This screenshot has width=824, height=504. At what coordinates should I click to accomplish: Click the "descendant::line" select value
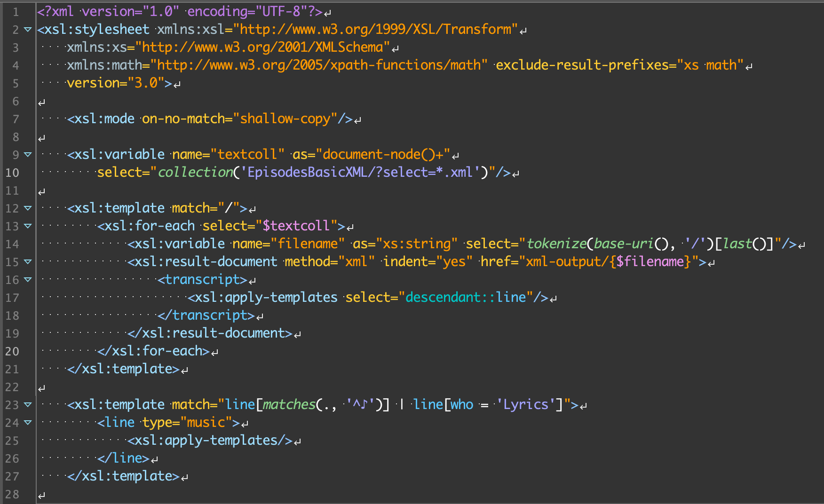[x=466, y=298]
